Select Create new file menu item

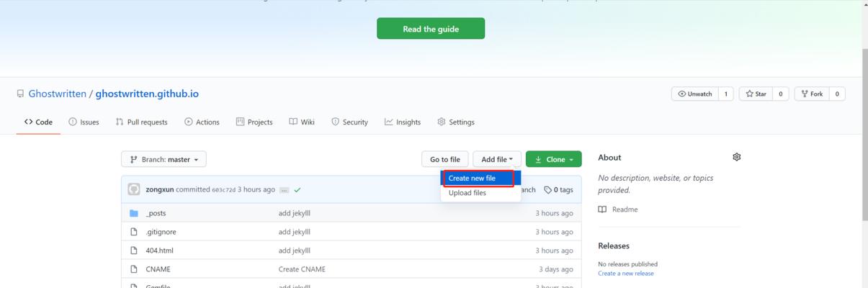pos(479,178)
